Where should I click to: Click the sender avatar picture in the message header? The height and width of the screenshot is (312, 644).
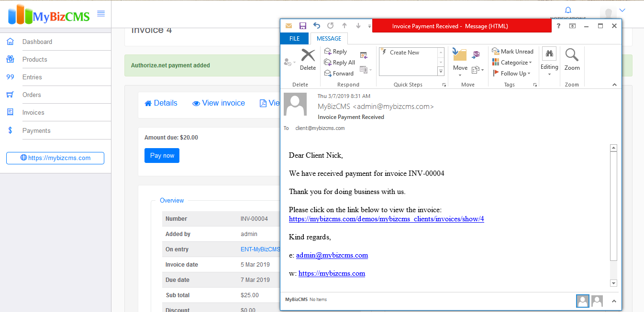[295, 104]
